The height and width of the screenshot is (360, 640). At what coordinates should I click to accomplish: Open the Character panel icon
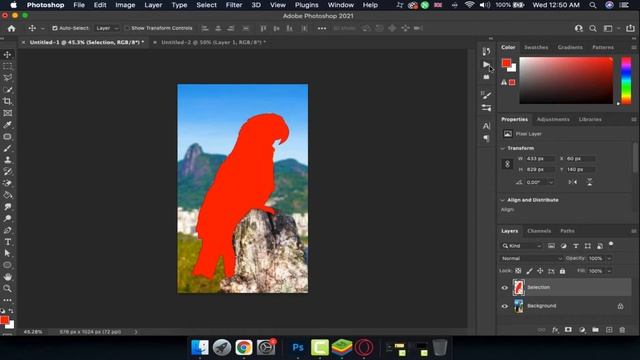click(x=486, y=126)
